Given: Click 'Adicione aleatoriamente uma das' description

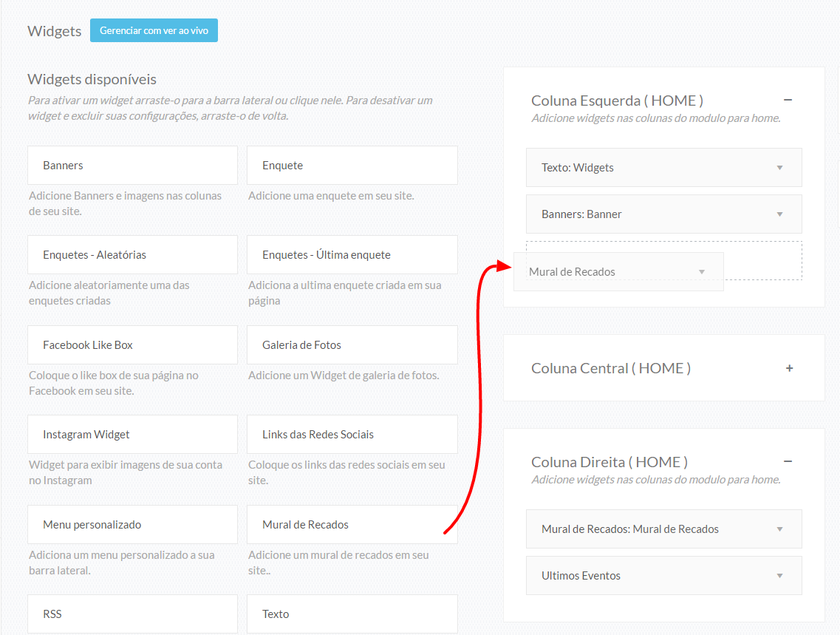Looking at the screenshot, I should 109,285.
